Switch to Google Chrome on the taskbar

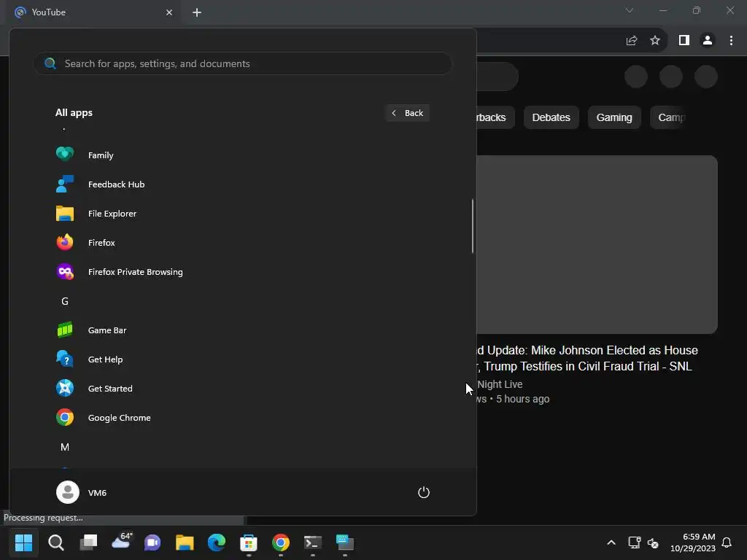pos(281,542)
